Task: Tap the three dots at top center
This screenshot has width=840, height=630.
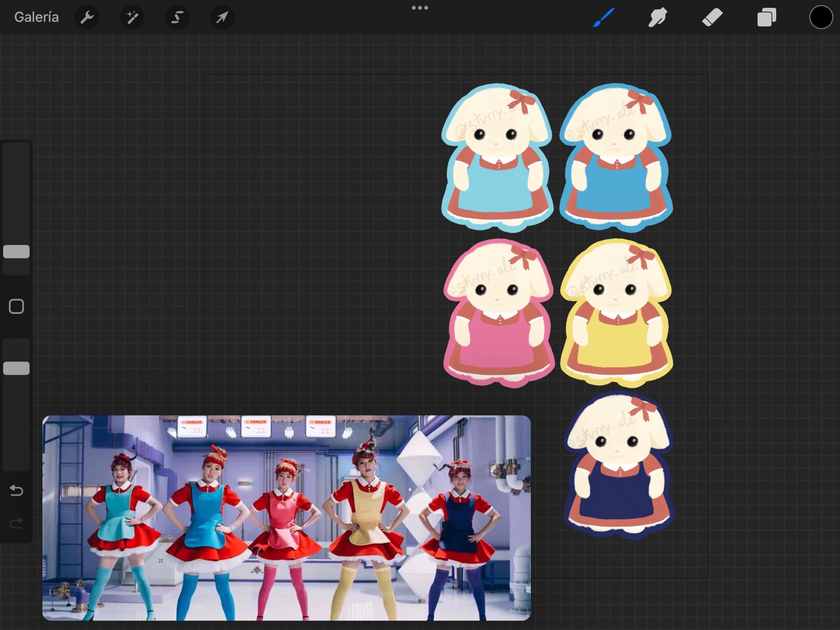Action: (x=420, y=8)
